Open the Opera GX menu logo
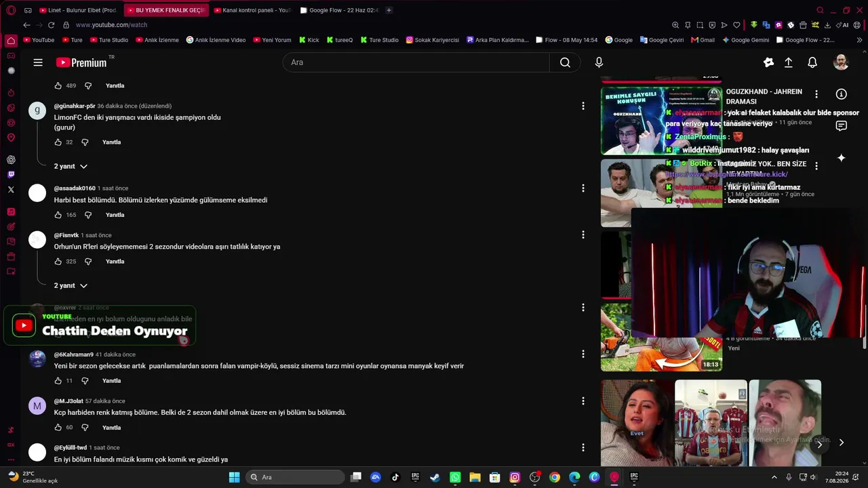The height and width of the screenshot is (488, 868). pos(11,10)
